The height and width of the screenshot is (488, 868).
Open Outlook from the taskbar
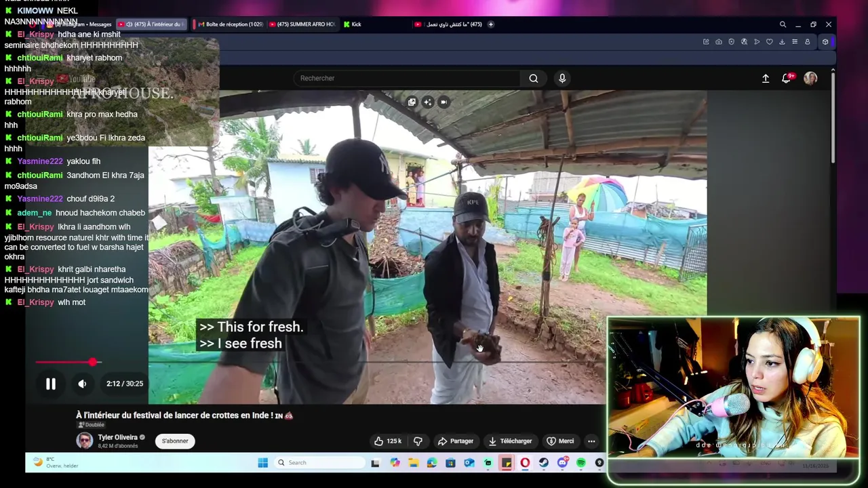(469, 463)
